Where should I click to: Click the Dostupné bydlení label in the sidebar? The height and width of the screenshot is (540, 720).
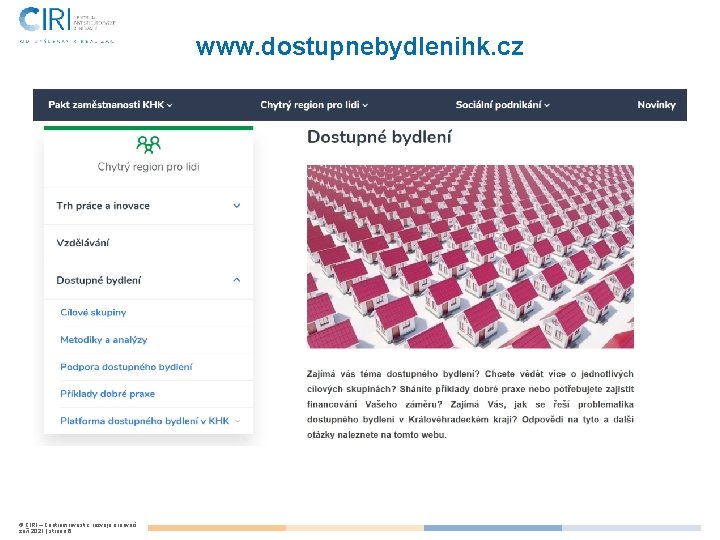click(98, 280)
